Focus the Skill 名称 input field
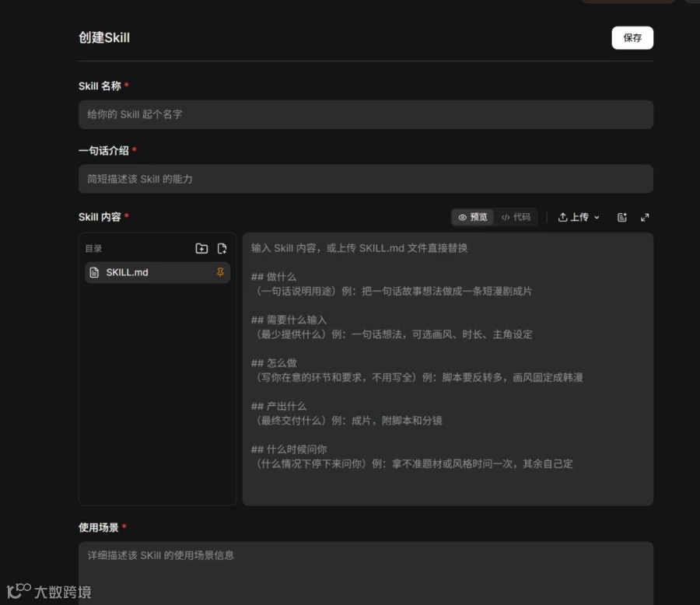Viewport: 700px width, 605px height. tap(366, 115)
